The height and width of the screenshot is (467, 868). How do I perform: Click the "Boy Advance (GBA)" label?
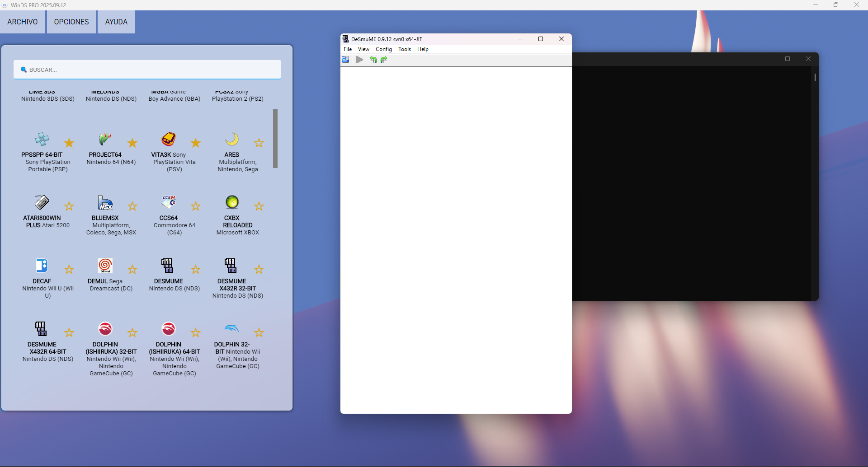[x=175, y=99]
